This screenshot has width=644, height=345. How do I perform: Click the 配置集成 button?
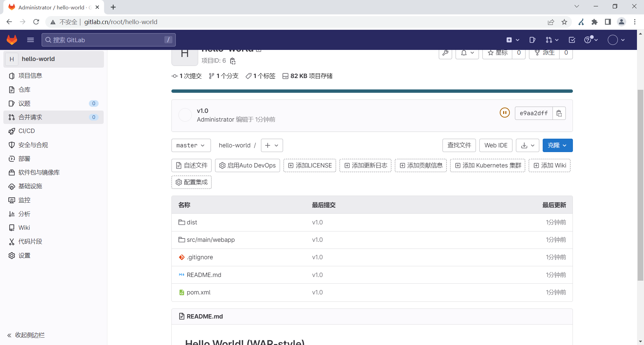(192, 182)
